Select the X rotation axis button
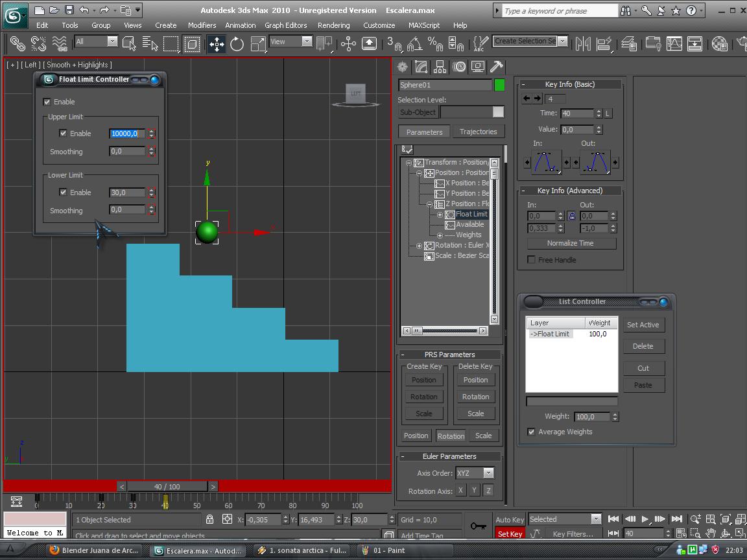747x560 pixels. click(x=460, y=491)
